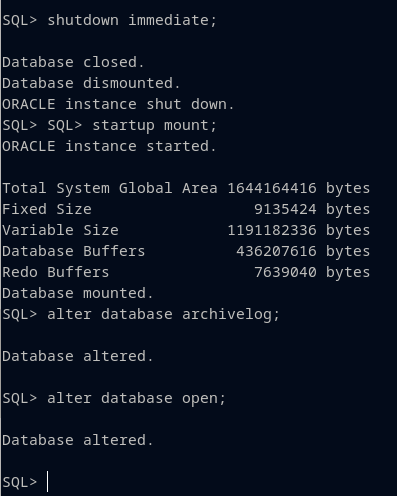Click the active SQL prompt cursor
Screen dimensions: 397x496
48,481
